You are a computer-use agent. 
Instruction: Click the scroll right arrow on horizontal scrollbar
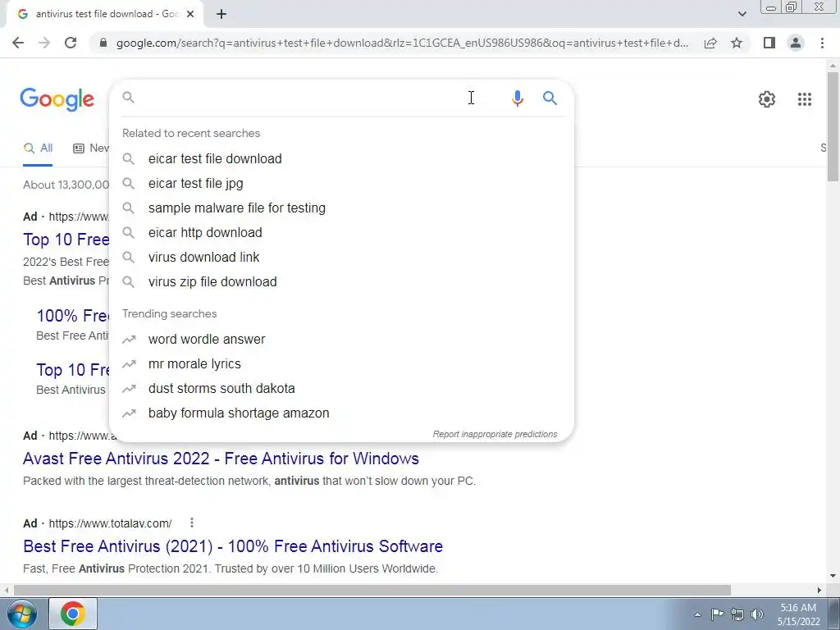[819, 590]
